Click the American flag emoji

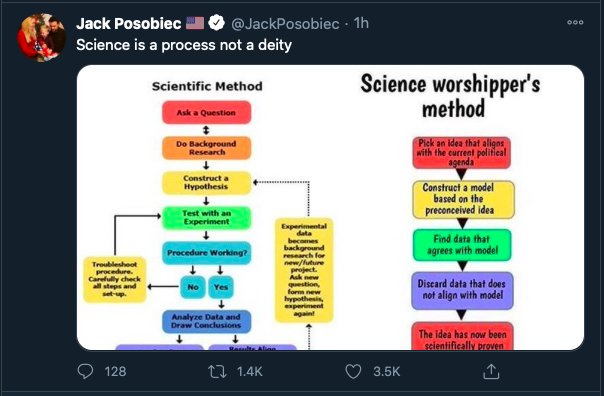(x=195, y=23)
